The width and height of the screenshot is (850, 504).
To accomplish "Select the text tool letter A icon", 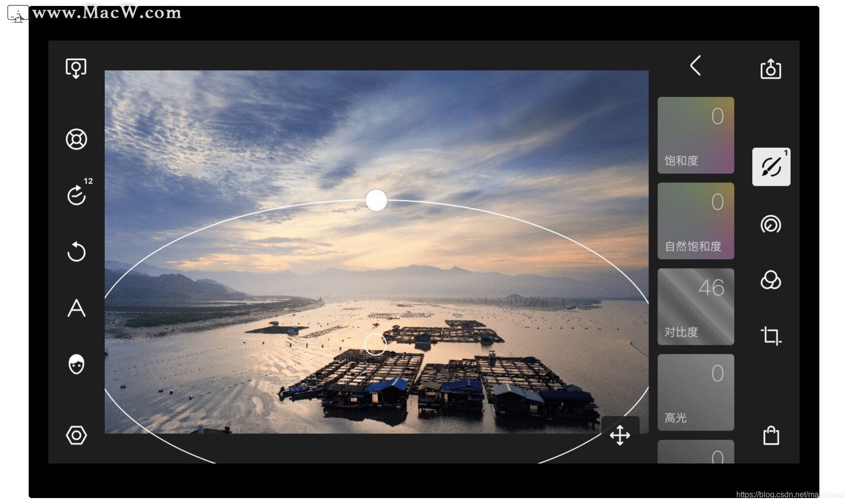I will click(x=76, y=308).
